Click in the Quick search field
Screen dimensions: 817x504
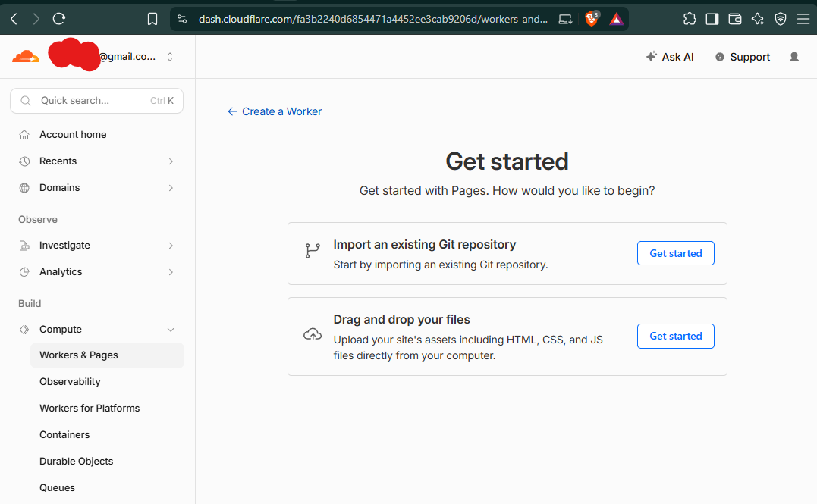click(x=96, y=101)
